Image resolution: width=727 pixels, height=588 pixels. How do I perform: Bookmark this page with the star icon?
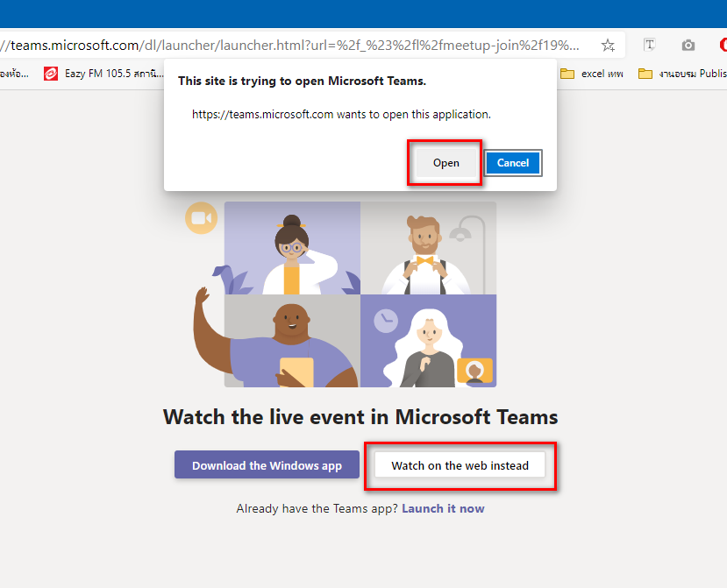tap(608, 45)
